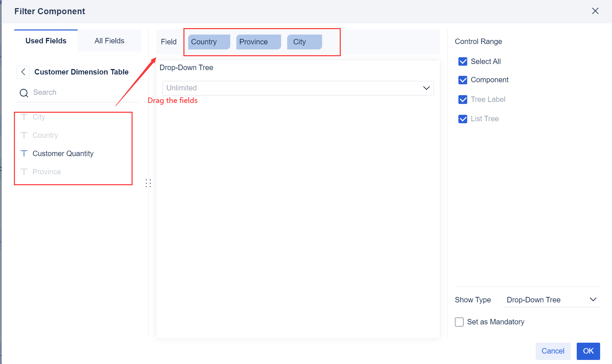Click the text type icon beside Province field

pos(24,172)
